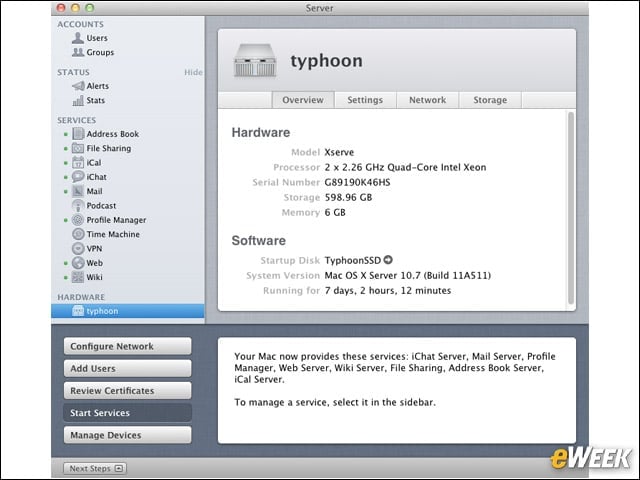The image size is (640, 480).
Task: Select the iCal calendar icon
Action: tap(78, 162)
